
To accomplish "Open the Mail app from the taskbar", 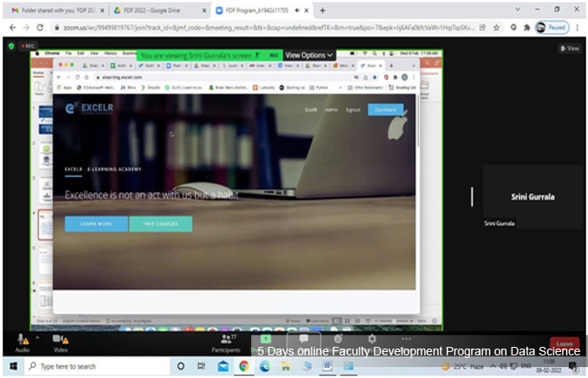I will [x=223, y=366].
